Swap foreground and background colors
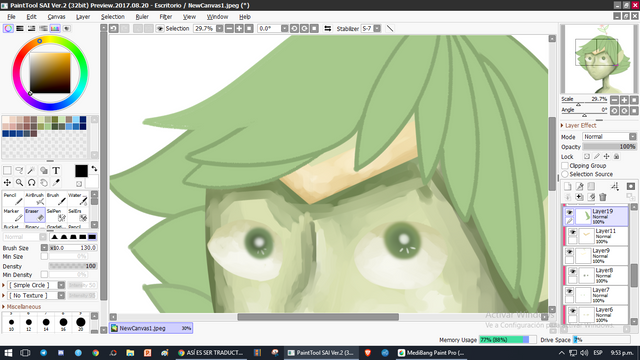Screen dimensions: 640x360 click(94, 169)
